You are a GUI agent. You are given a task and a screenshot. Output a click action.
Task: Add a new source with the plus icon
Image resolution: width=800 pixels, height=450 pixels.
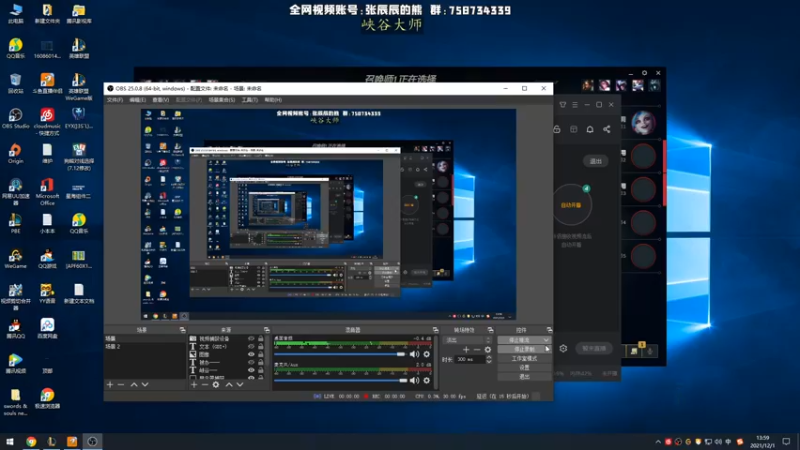coord(194,384)
